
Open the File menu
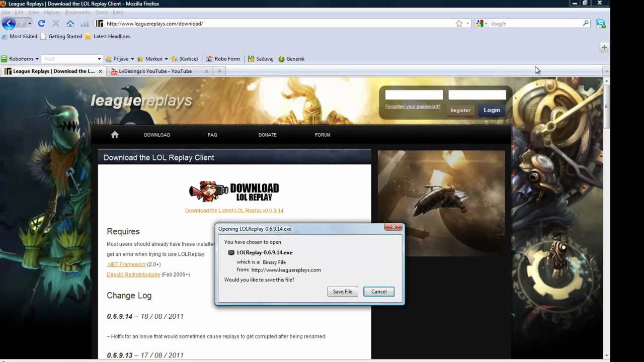point(6,12)
